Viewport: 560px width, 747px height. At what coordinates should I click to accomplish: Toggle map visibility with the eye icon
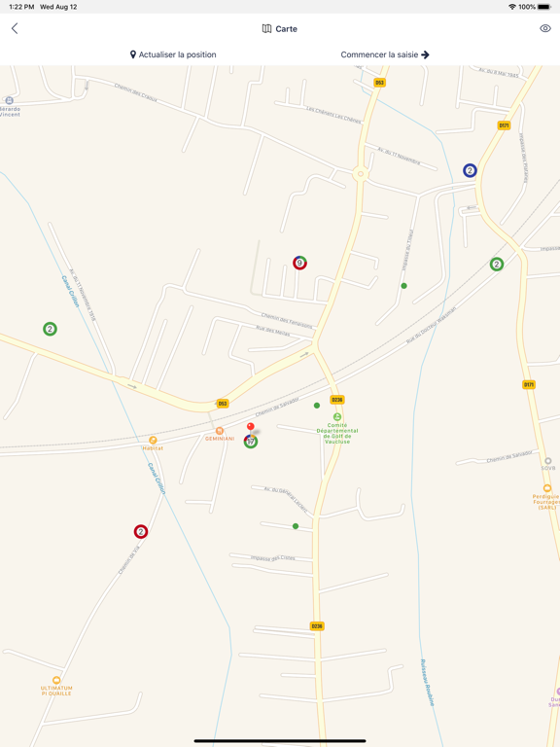(545, 28)
